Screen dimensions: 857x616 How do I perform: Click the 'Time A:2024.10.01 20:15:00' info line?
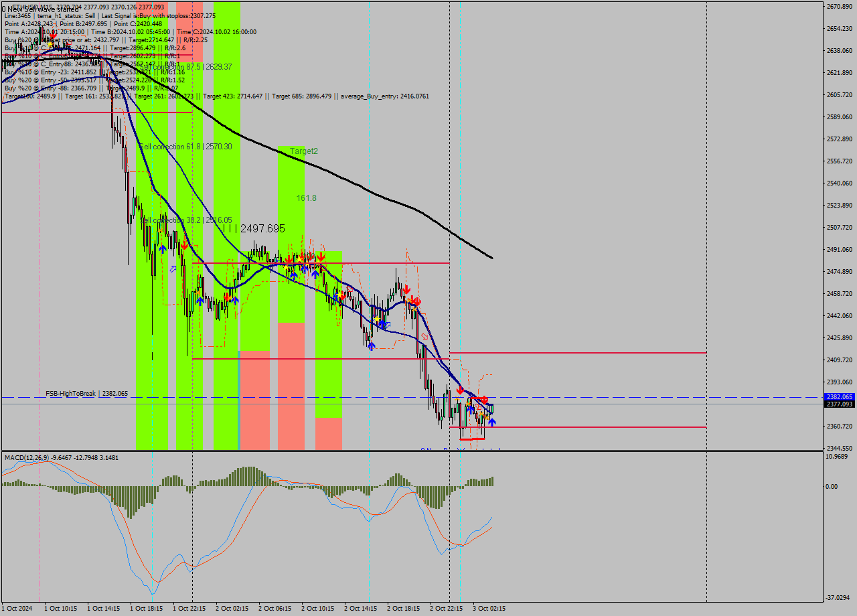pos(130,31)
